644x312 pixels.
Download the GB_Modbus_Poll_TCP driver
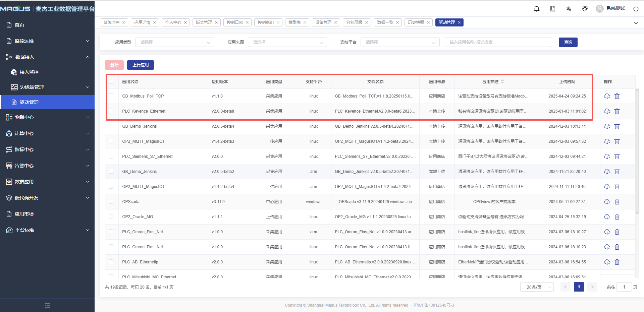pyautogui.click(x=607, y=96)
